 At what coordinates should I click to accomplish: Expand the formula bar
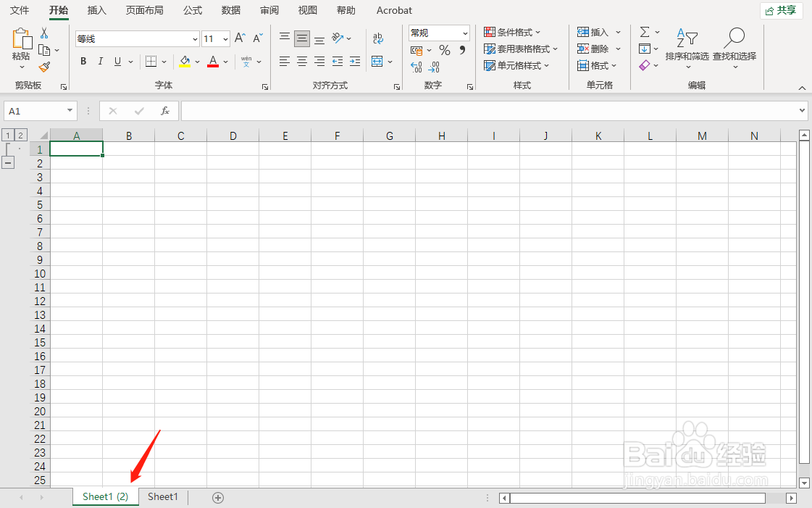click(x=802, y=110)
